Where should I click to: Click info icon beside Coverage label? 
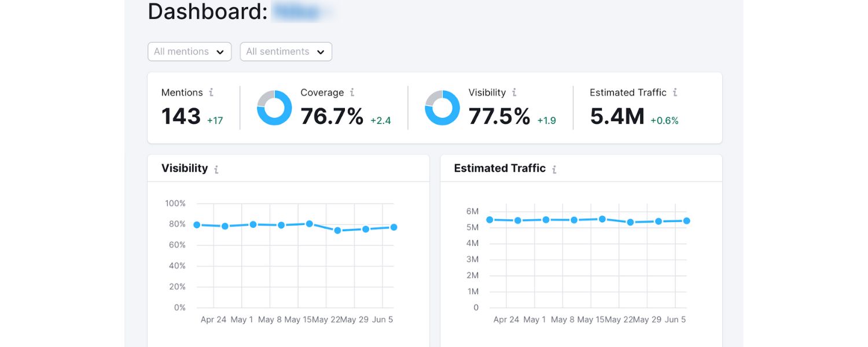click(x=352, y=93)
